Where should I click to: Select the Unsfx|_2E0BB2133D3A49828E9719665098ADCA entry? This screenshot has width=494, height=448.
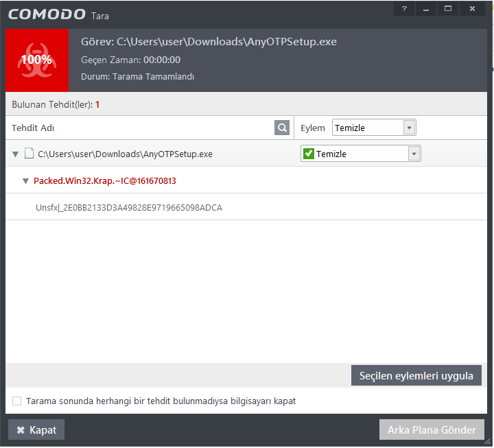coord(129,208)
